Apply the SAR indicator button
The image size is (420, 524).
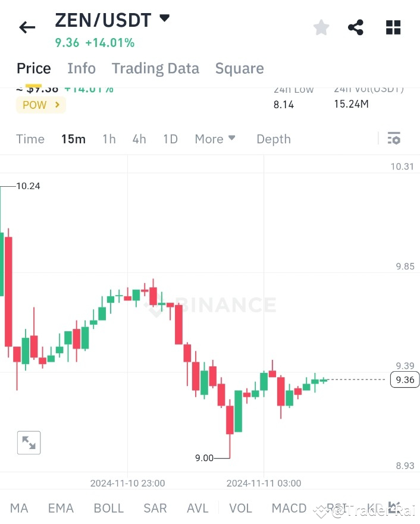155,508
